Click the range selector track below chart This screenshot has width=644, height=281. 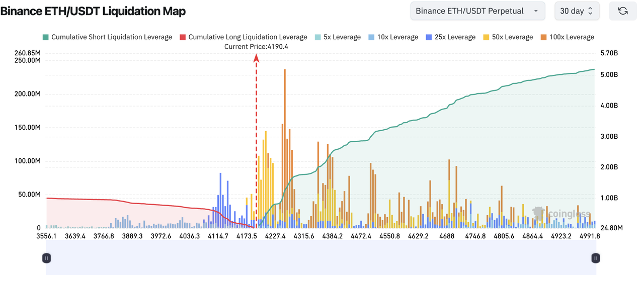pyautogui.click(x=321, y=258)
